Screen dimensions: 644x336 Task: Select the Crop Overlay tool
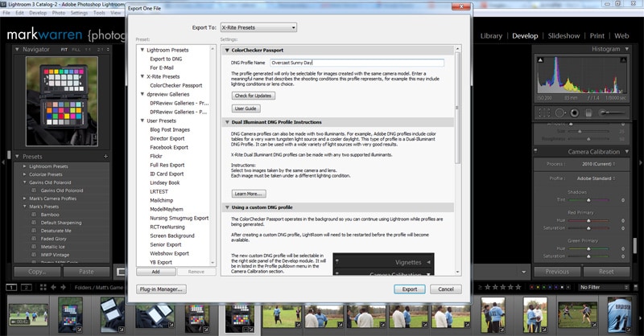(544, 113)
